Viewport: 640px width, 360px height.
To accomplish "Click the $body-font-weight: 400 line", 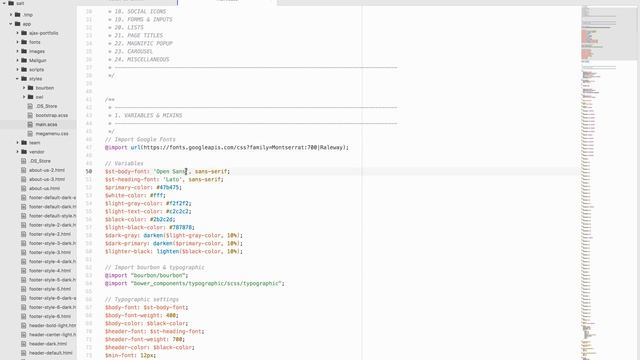I will pos(142,316).
